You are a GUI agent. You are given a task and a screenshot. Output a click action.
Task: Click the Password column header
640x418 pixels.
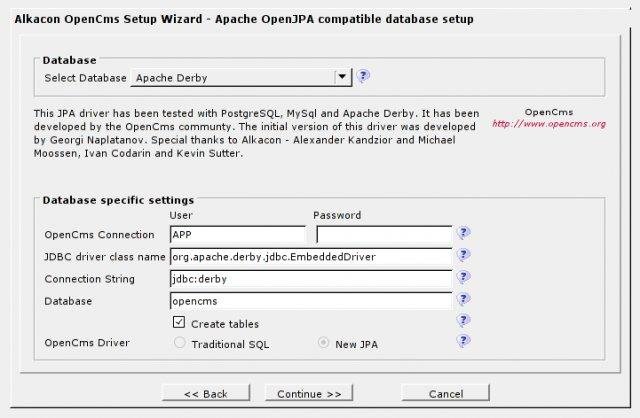tap(337, 215)
